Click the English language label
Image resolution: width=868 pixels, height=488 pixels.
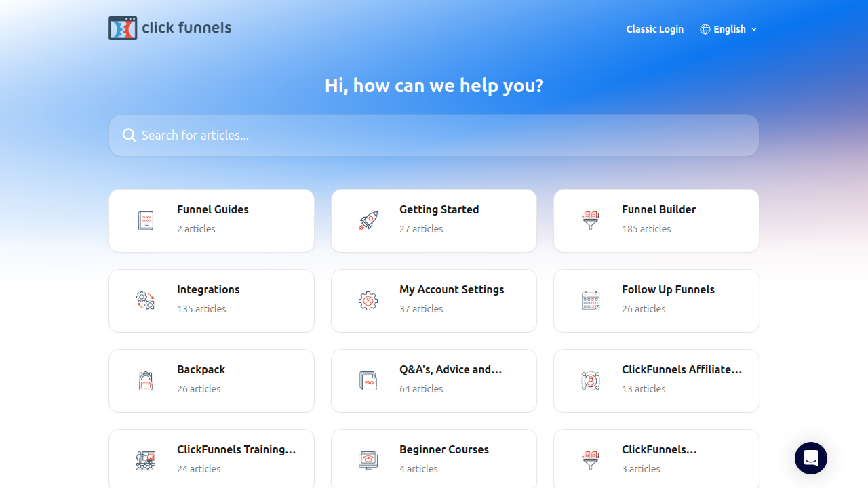[x=730, y=29]
